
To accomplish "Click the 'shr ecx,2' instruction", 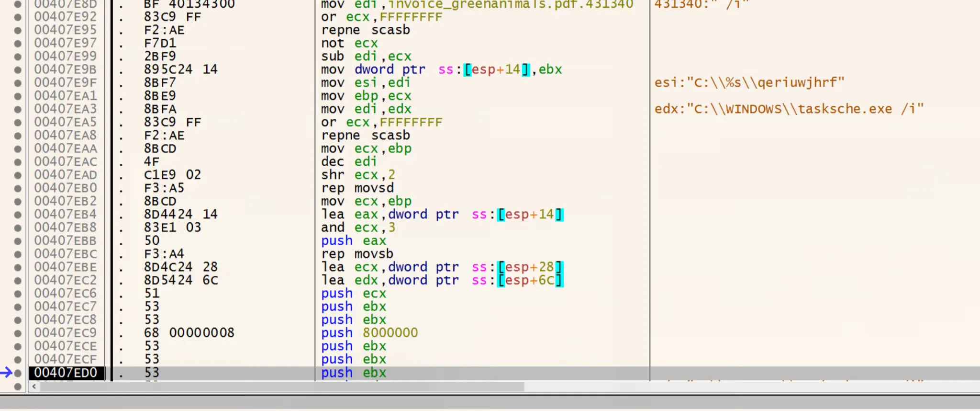I will (x=358, y=175).
